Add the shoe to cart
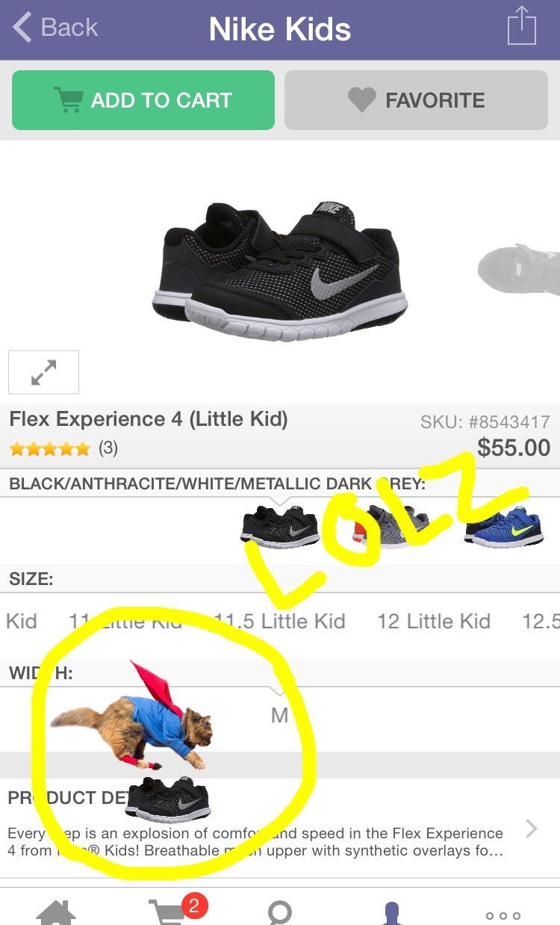 tap(143, 100)
